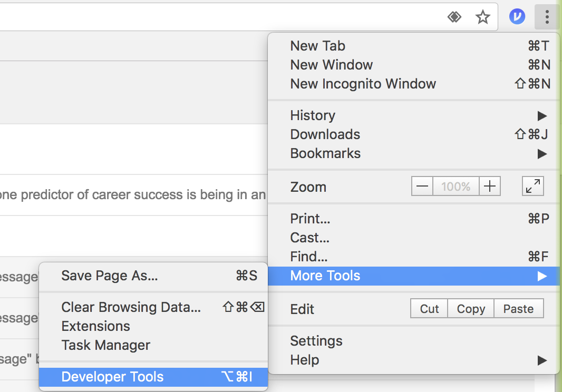Open Task Manager from More Tools

point(106,345)
